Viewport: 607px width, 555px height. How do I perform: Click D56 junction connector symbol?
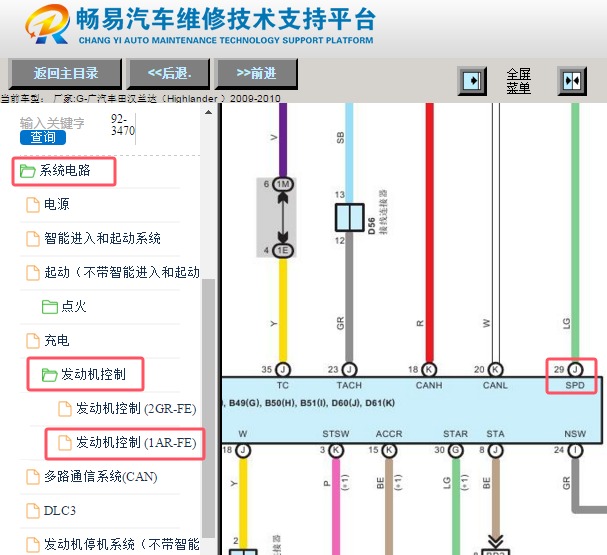(x=350, y=218)
